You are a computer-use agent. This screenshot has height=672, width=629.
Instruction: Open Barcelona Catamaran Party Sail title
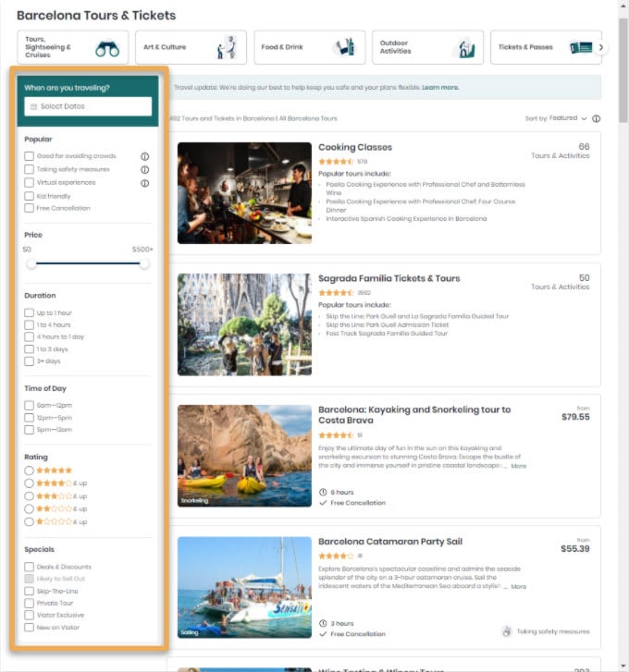(x=390, y=542)
